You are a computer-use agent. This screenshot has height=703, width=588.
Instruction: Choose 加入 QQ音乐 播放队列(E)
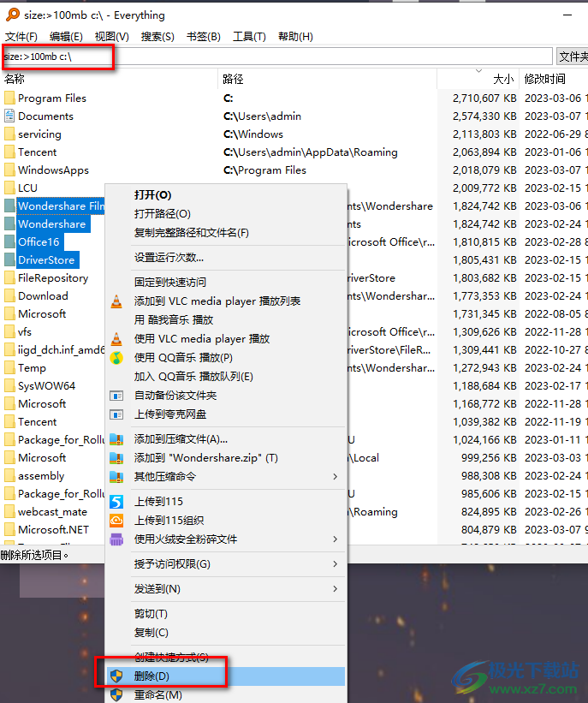[x=226, y=376]
